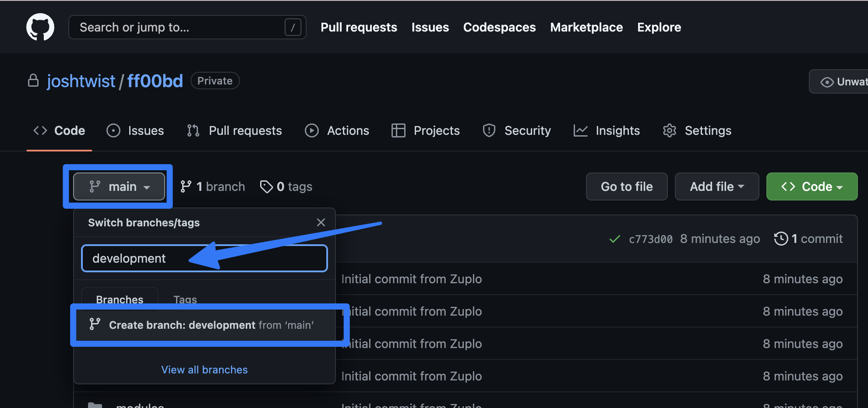Switch to the repository Pull requests tab

[234, 130]
